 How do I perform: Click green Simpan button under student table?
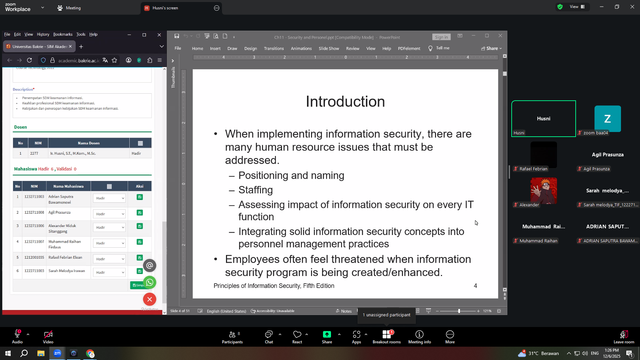click(x=137, y=285)
